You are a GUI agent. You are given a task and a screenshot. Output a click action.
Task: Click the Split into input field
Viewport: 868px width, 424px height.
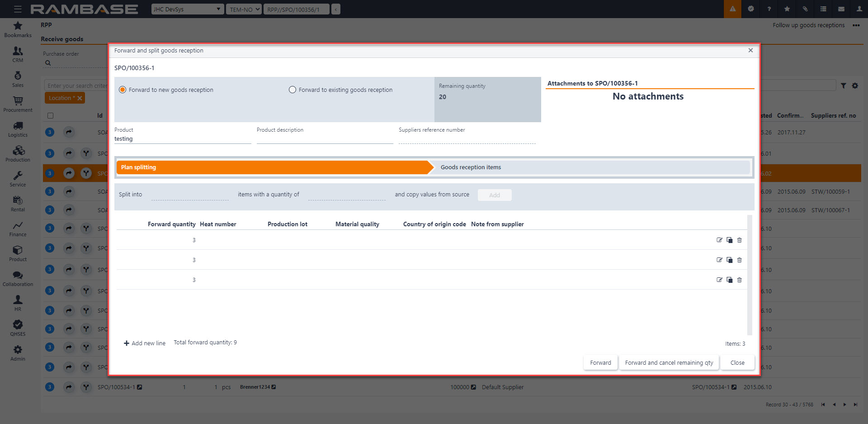click(x=190, y=195)
